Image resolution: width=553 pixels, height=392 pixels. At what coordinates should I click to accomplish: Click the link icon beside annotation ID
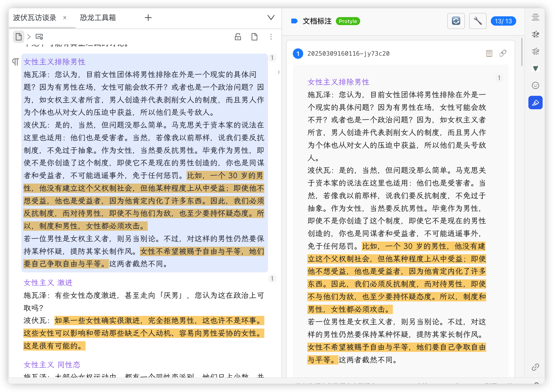click(503, 53)
